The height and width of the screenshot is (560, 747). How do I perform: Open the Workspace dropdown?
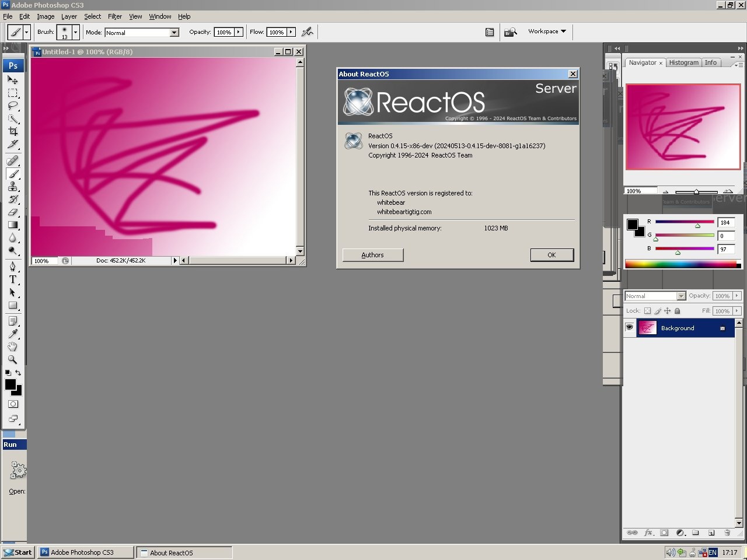(x=545, y=32)
